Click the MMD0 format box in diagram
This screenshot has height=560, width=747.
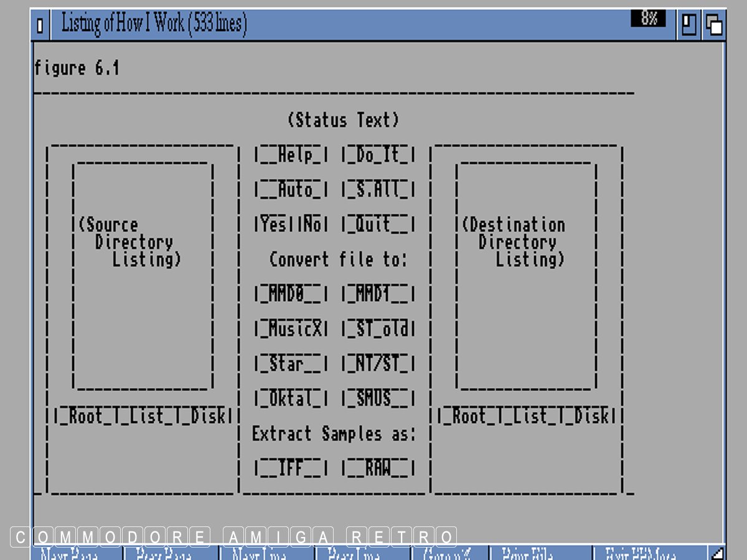[x=291, y=294]
